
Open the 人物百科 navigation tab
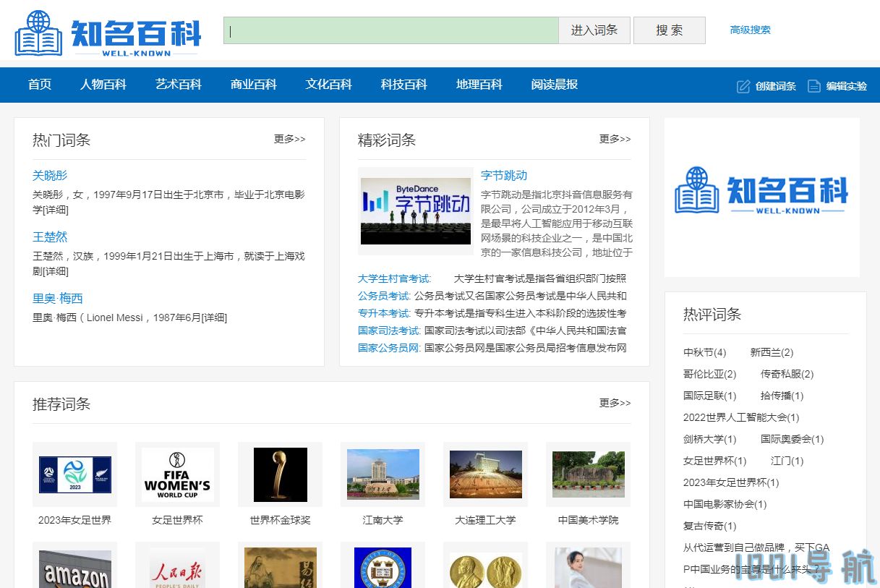tap(103, 85)
